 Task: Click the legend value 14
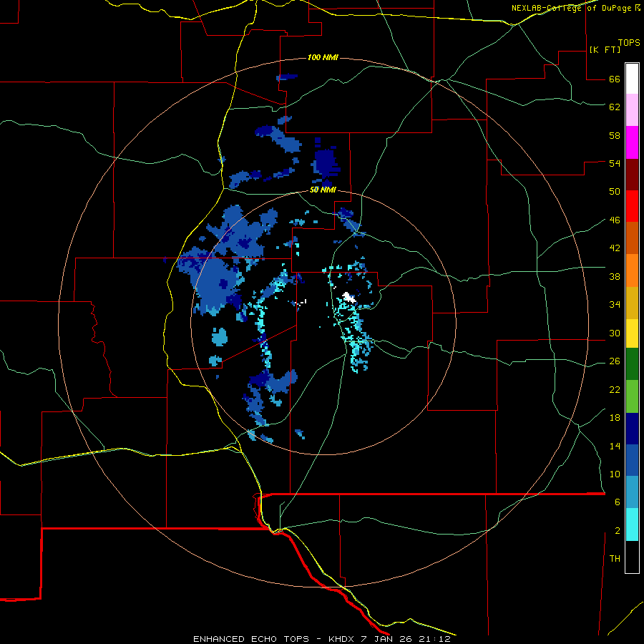[615, 446]
